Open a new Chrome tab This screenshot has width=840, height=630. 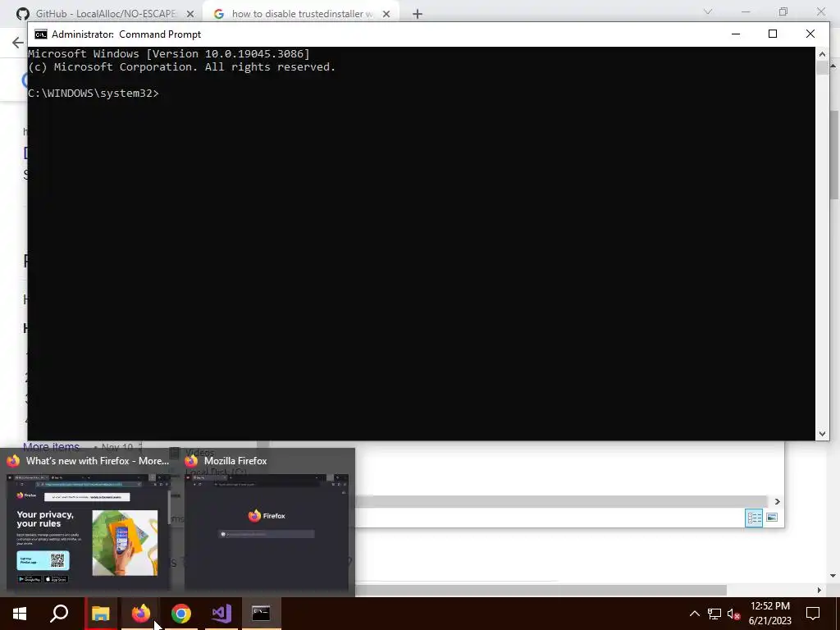tap(418, 14)
